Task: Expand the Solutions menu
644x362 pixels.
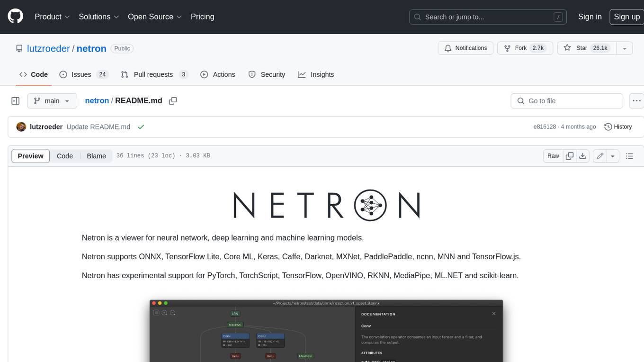Action: (x=99, y=17)
